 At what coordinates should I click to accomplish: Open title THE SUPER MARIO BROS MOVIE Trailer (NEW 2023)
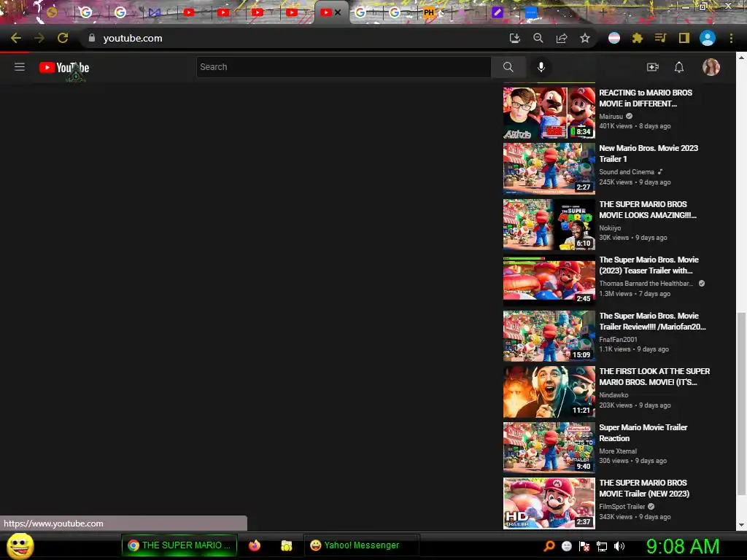[644, 489]
